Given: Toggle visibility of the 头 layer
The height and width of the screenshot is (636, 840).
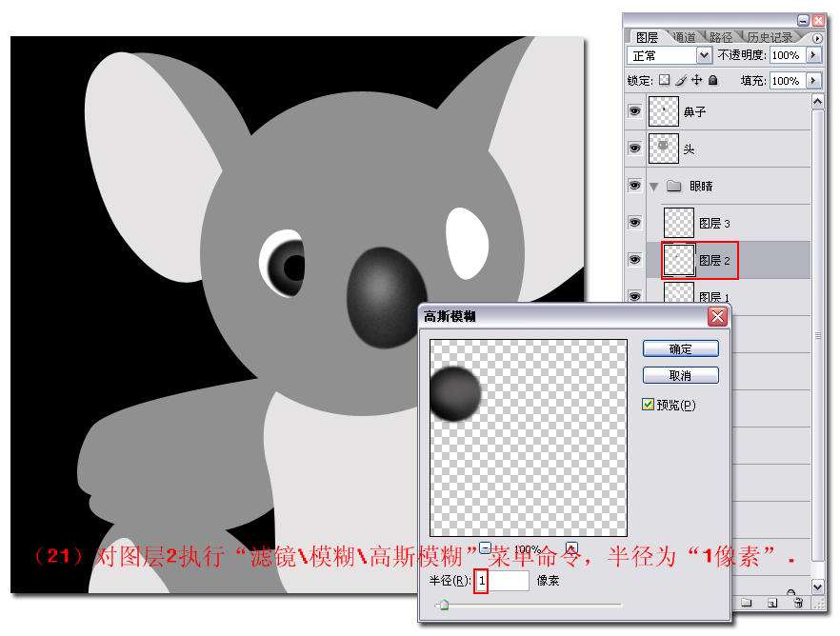Looking at the screenshot, I should coord(634,149).
